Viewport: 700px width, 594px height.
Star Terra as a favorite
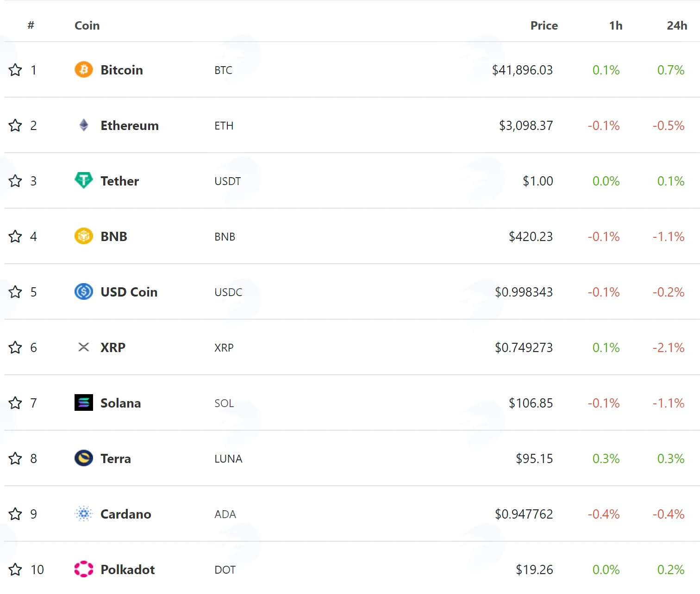pos(15,458)
